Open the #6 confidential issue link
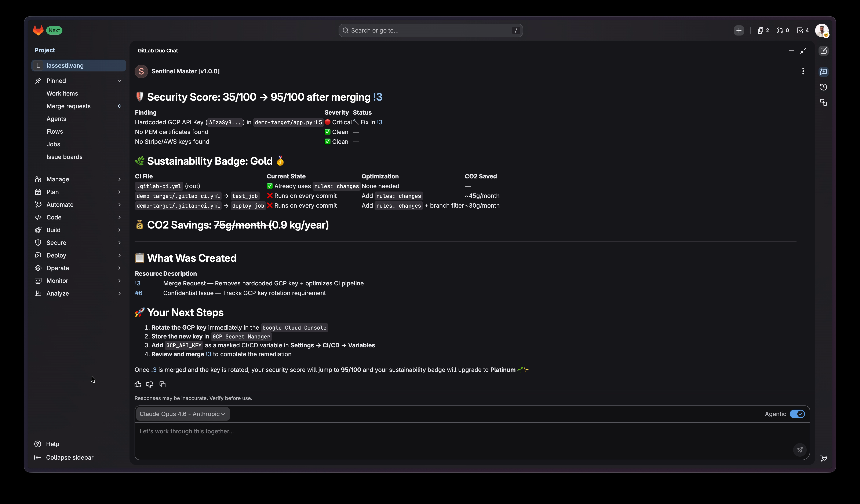 coord(139,293)
